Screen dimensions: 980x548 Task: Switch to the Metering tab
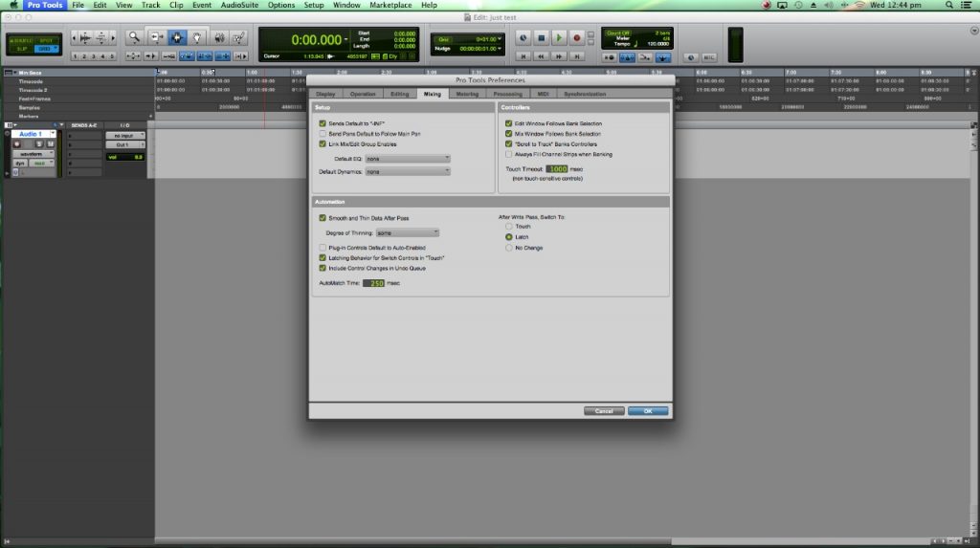click(x=467, y=94)
